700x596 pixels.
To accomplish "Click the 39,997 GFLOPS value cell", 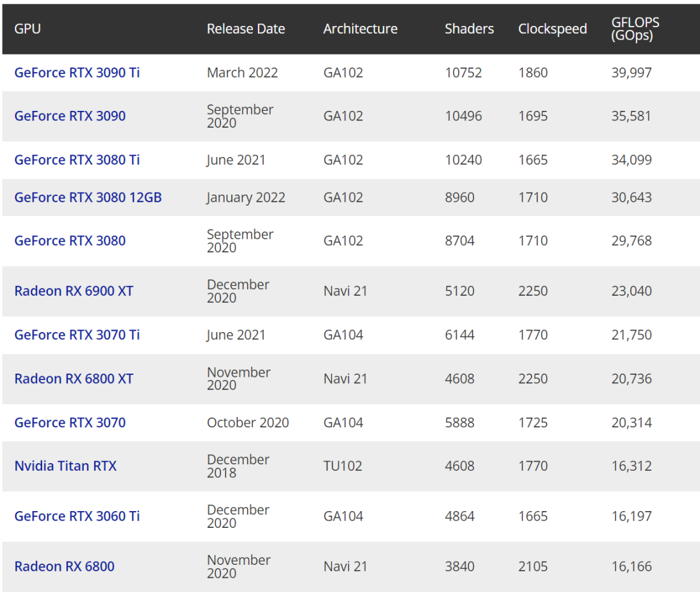I will click(631, 73).
